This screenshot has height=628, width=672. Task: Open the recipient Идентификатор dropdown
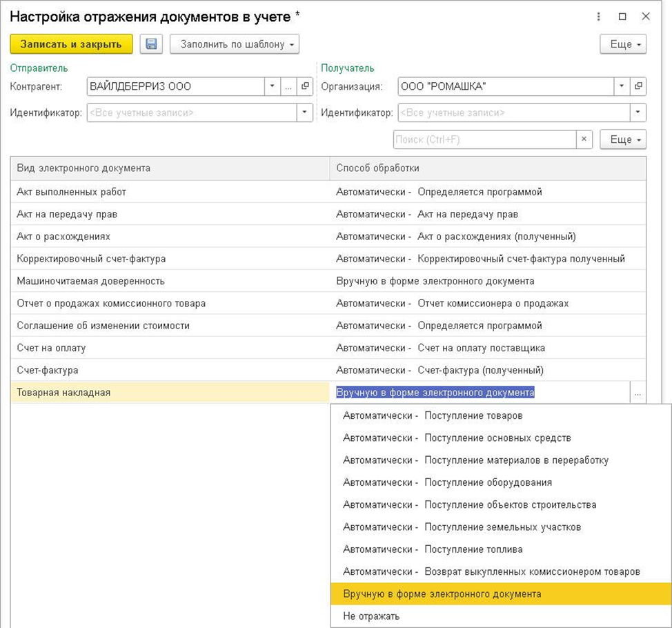(x=638, y=112)
